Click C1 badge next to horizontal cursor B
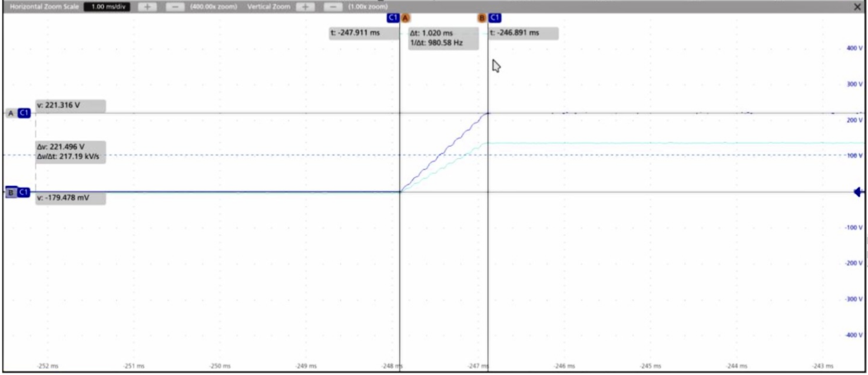868x375 pixels. 24,192
